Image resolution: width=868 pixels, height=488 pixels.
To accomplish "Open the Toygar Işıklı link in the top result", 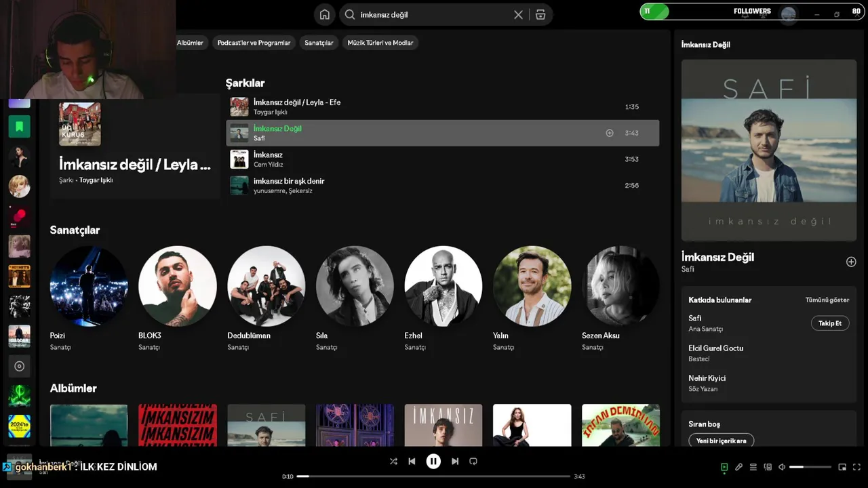I will point(96,180).
